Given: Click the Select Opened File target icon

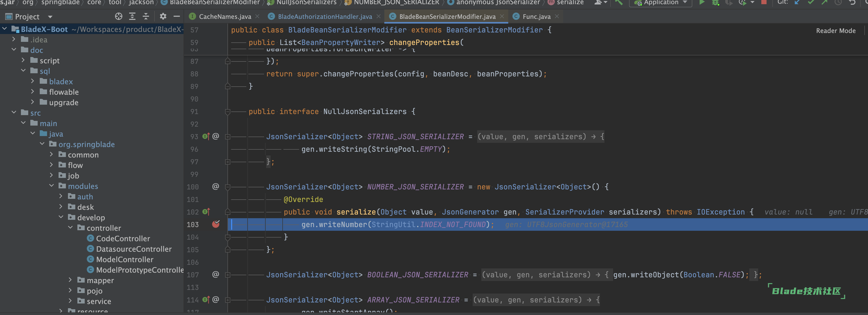Looking at the screenshot, I should click(119, 16).
